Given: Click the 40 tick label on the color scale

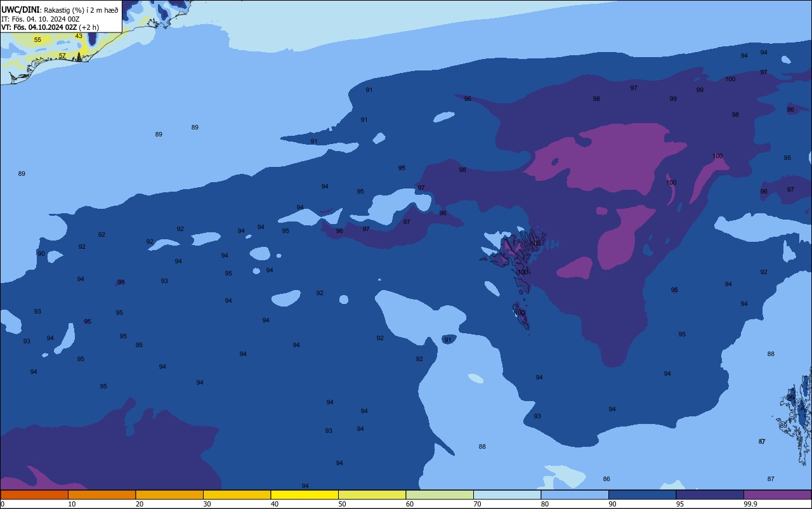Looking at the screenshot, I should pyautogui.click(x=274, y=504).
